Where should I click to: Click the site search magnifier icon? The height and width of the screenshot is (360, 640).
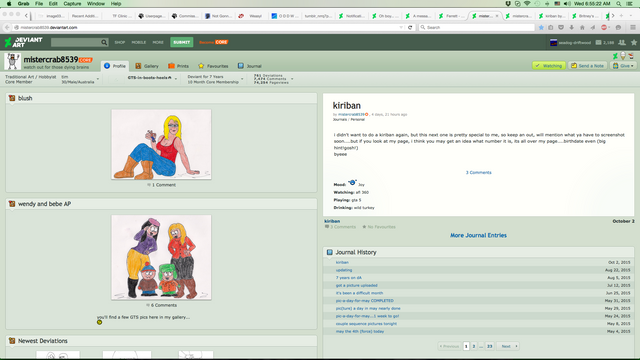click(x=104, y=42)
